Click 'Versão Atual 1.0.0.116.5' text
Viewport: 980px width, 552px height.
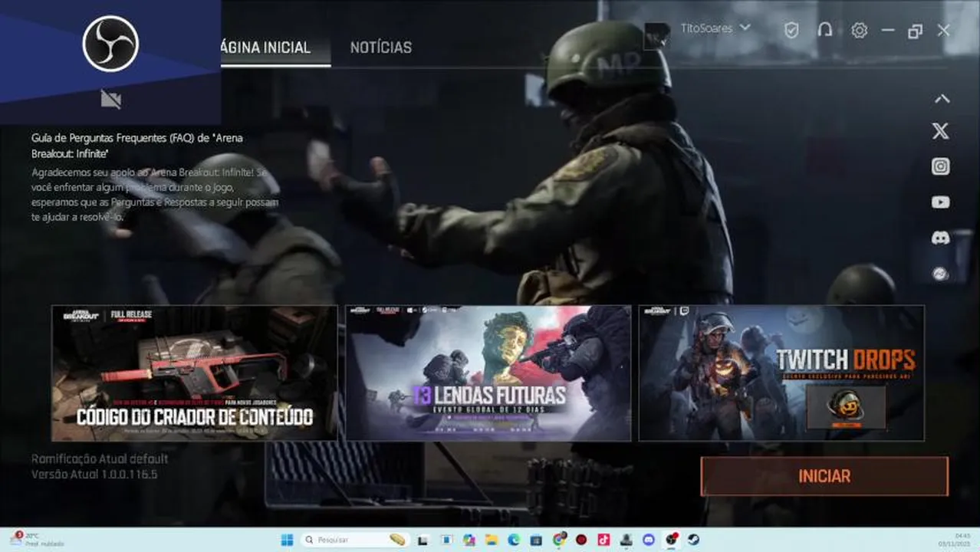(94, 475)
